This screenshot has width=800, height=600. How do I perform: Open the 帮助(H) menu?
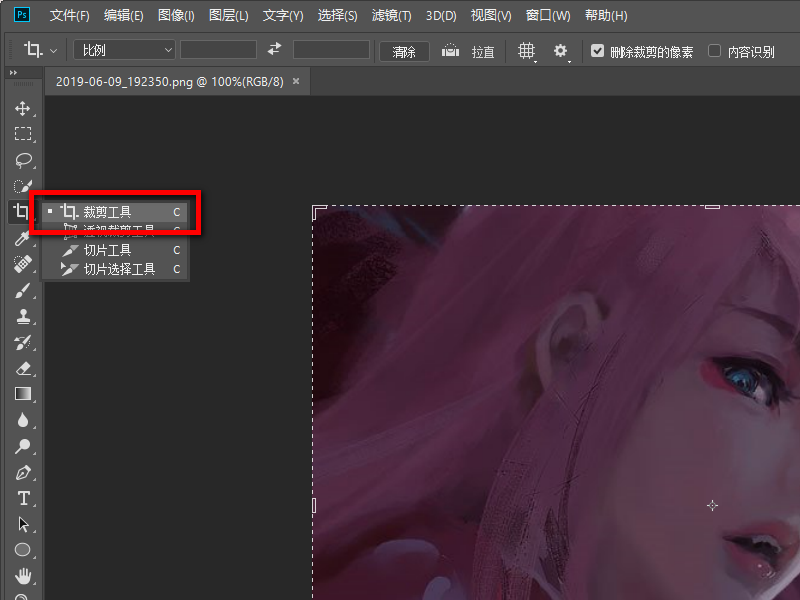click(x=606, y=15)
